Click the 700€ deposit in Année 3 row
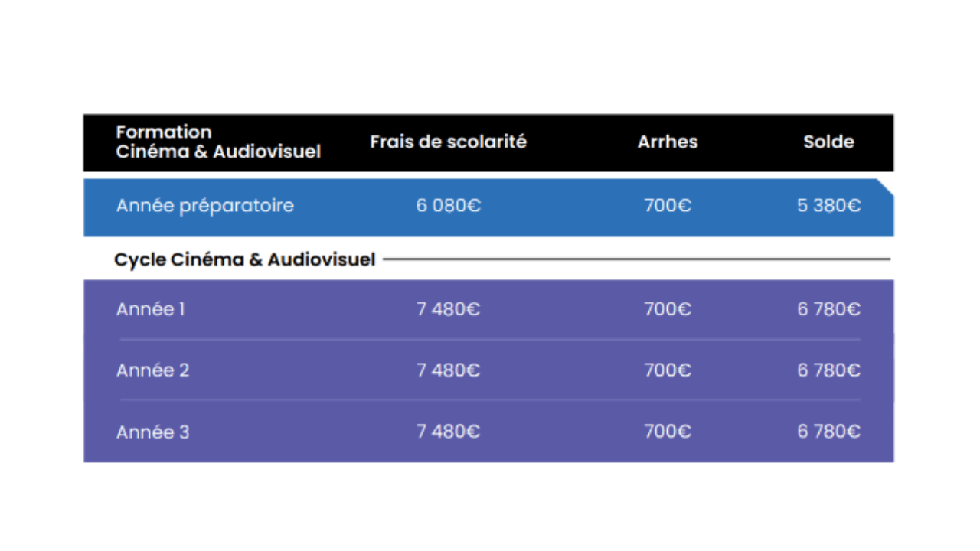 pos(668,432)
